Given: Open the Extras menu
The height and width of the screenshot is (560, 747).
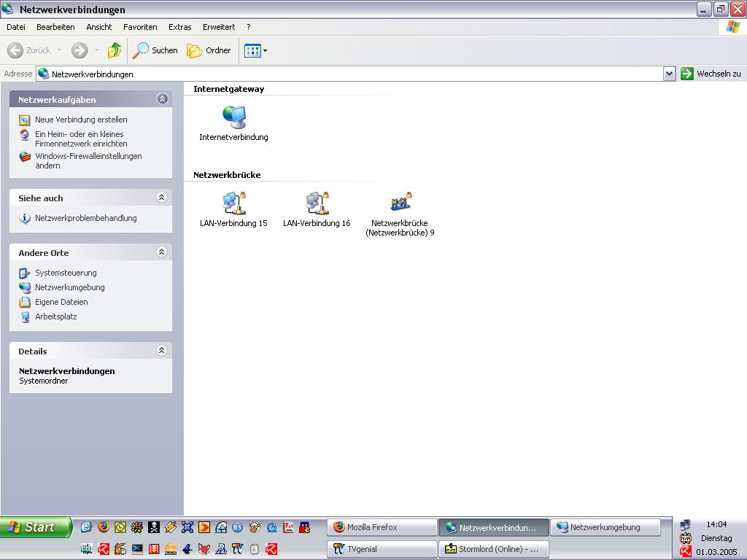Looking at the screenshot, I should click(x=180, y=27).
